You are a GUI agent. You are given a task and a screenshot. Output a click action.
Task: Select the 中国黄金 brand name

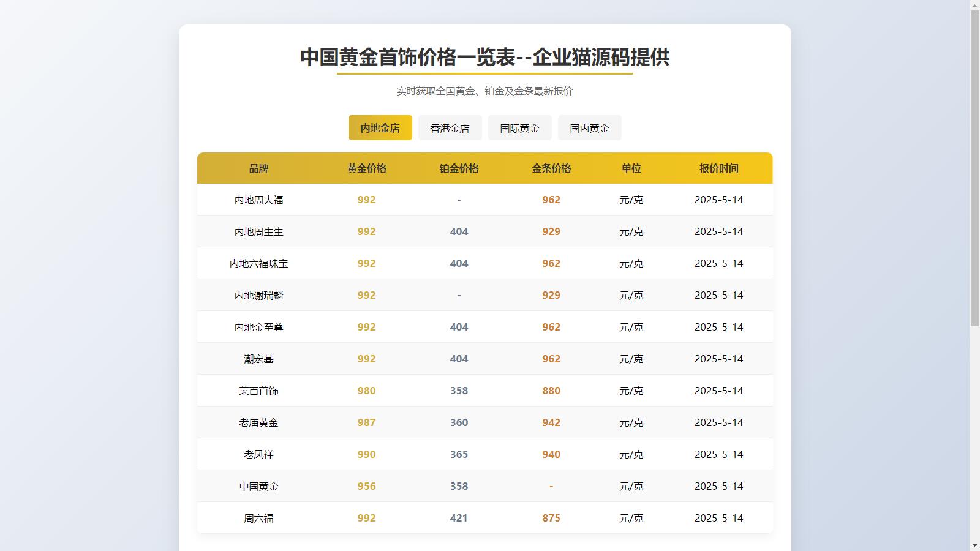point(259,485)
